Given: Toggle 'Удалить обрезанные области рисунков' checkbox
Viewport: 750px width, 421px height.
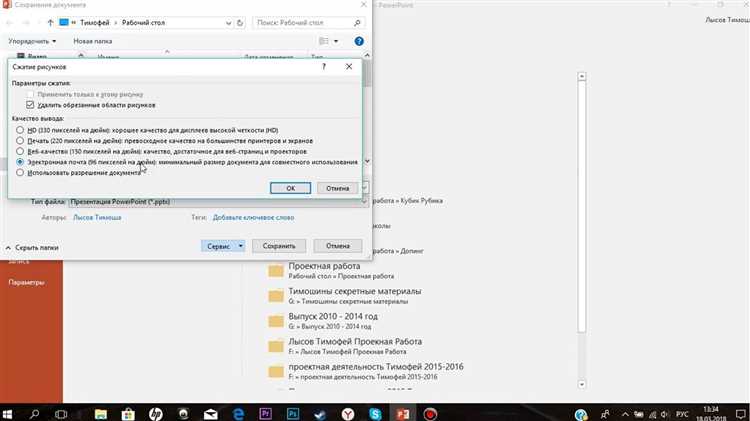Looking at the screenshot, I should coord(31,105).
